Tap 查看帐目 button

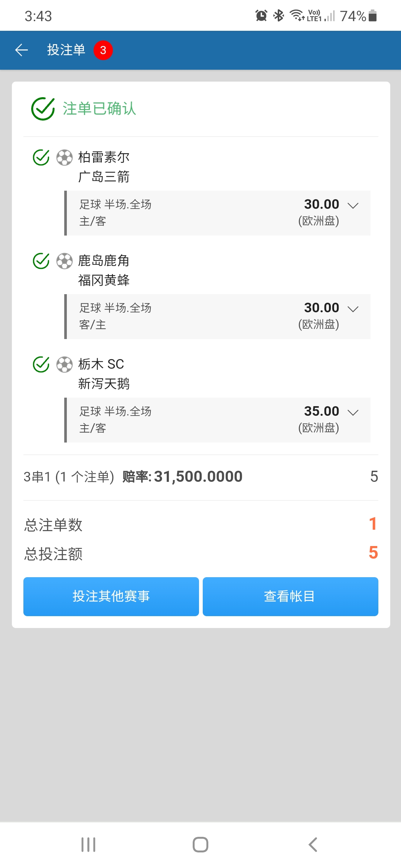pyautogui.click(x=290, y=596)
